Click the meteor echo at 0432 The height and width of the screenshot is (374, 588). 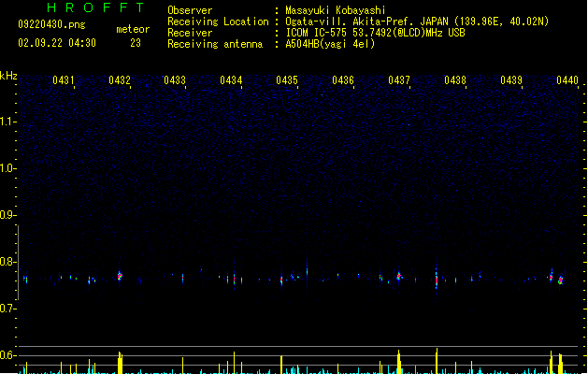tap(120, 276)
